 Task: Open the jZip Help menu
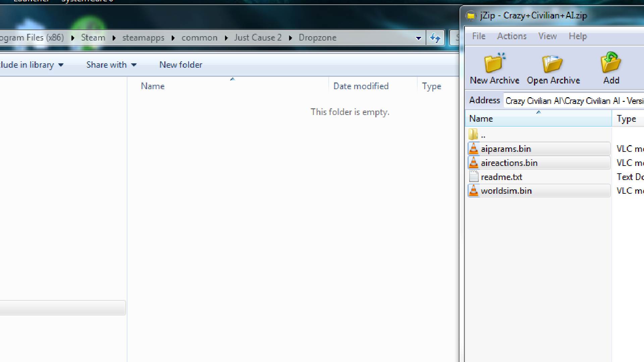click(577, 36)
